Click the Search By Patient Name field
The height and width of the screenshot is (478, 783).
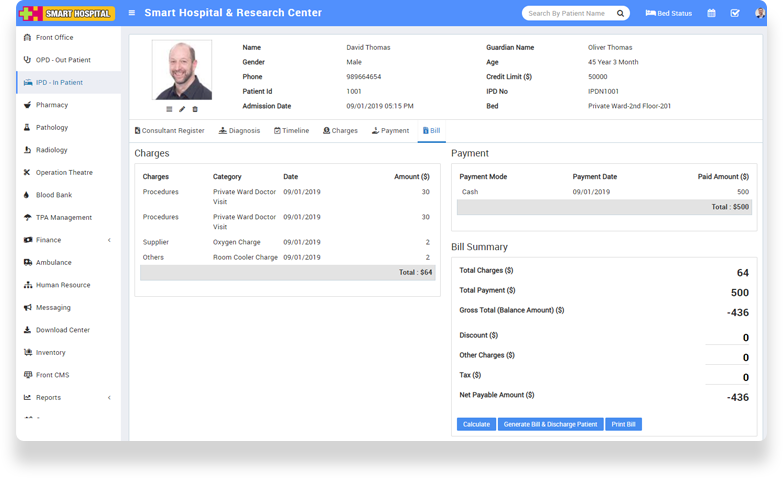coord(566,13)
